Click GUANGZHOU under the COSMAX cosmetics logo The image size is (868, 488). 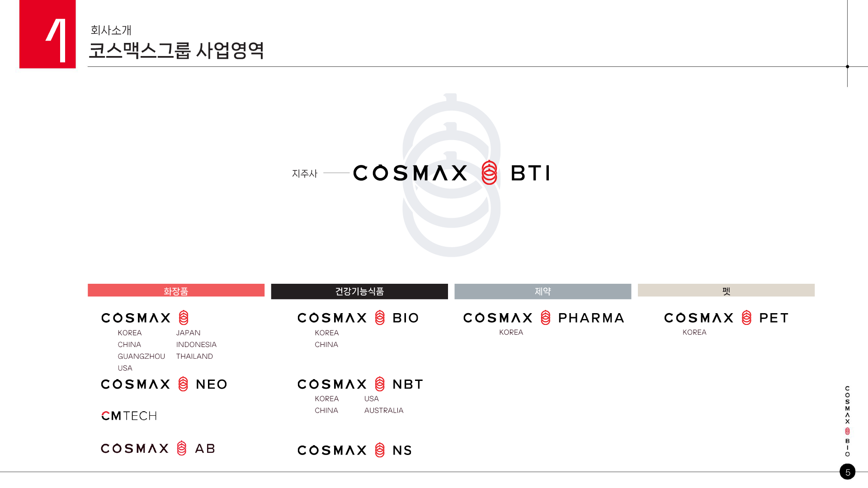tap(141, 357)
